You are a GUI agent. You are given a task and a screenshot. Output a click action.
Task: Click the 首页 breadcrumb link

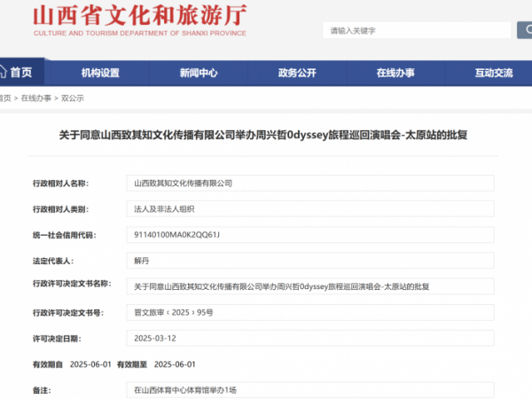5,98
